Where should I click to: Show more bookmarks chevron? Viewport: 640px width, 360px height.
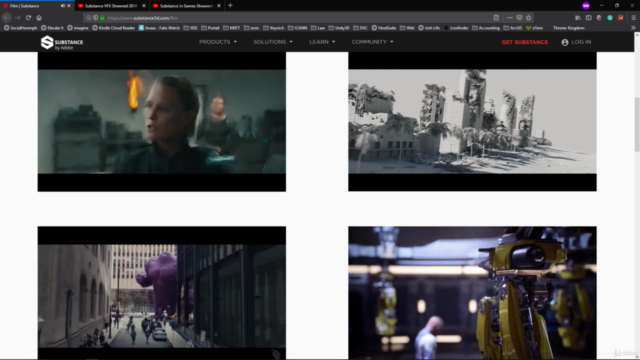(633, 28)
